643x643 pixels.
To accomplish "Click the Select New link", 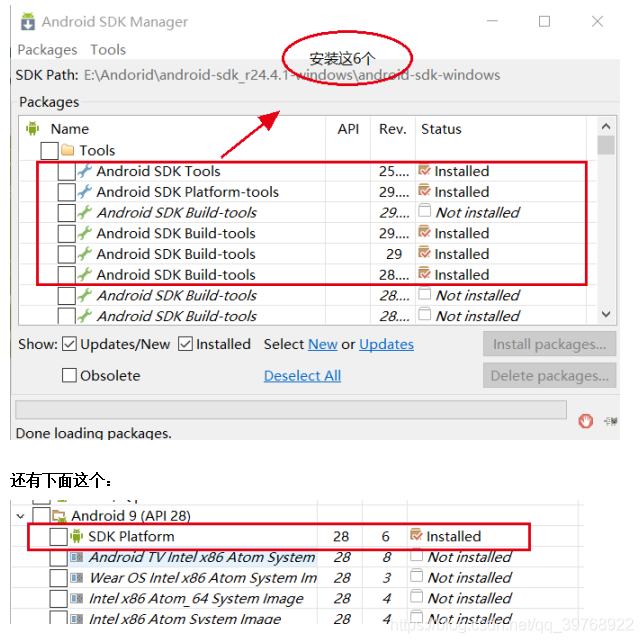I will pos(323,344).
